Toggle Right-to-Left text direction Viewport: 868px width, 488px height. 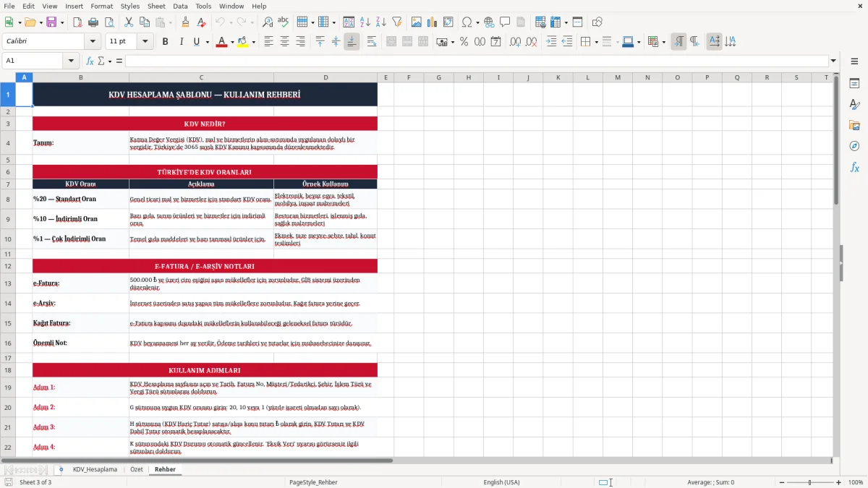(694, 42)
